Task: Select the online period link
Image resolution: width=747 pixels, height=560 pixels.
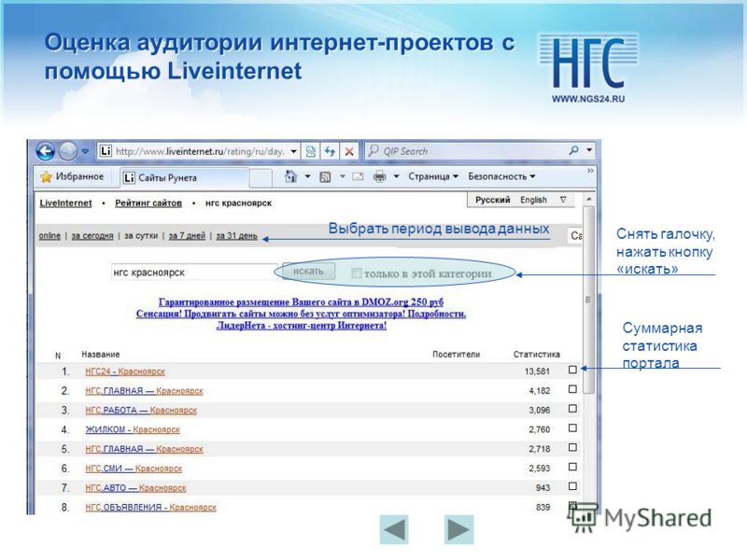Action: [49, 236]
